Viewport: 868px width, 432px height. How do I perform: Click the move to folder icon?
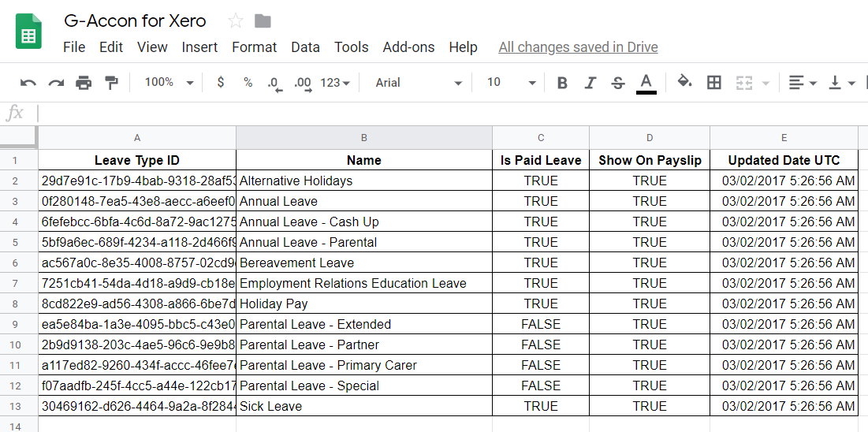(x=263, y=21)
